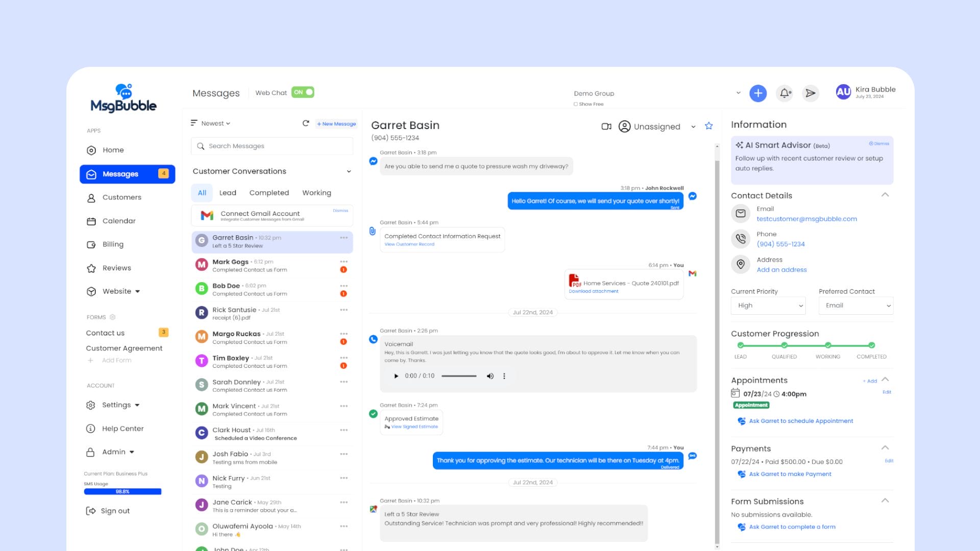Click the blue plus create button

[x=758, y=93]
